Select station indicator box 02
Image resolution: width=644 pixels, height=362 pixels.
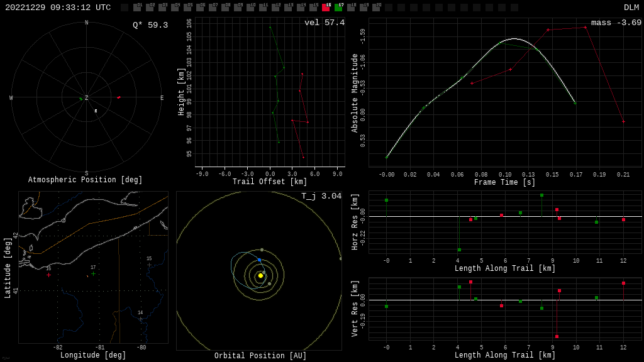click(150, 7)
